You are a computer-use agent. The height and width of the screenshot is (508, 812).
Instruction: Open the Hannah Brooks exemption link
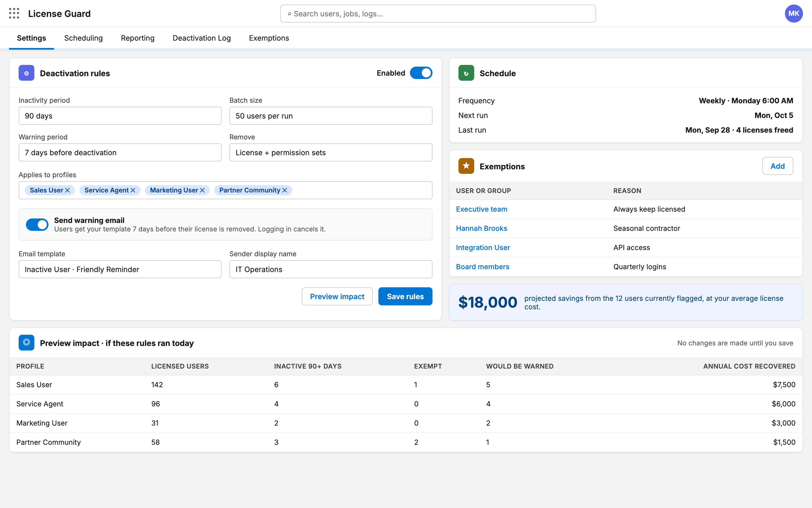click(482, 229)
